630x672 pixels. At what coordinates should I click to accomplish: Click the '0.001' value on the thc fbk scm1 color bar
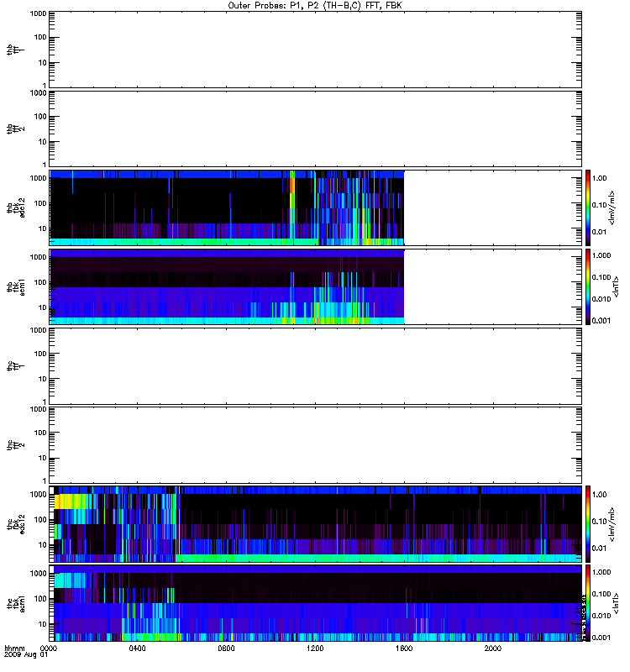(x=601, y=638)
